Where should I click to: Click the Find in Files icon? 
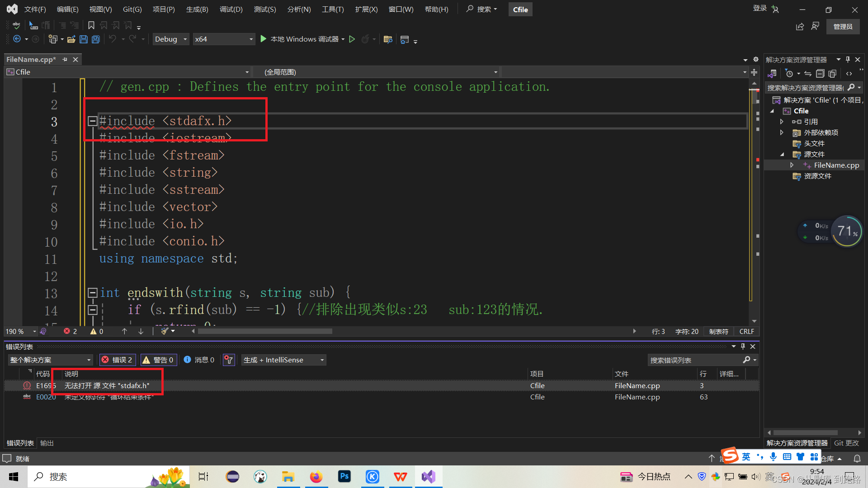(x=387, y=39)
